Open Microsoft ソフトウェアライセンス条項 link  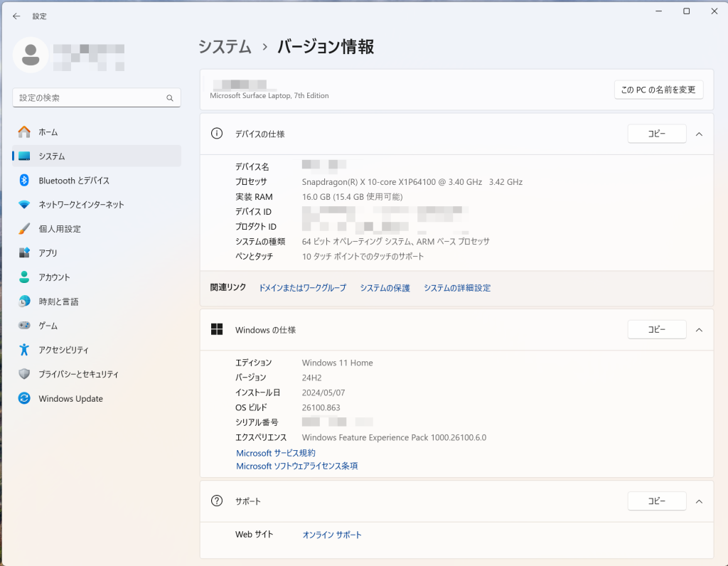click(x=296, y=466)
